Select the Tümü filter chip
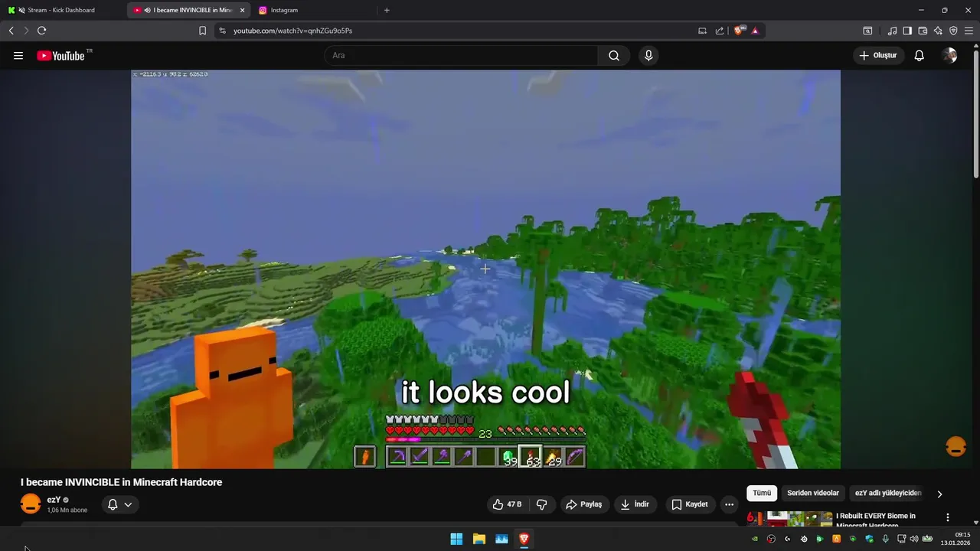 762,494
